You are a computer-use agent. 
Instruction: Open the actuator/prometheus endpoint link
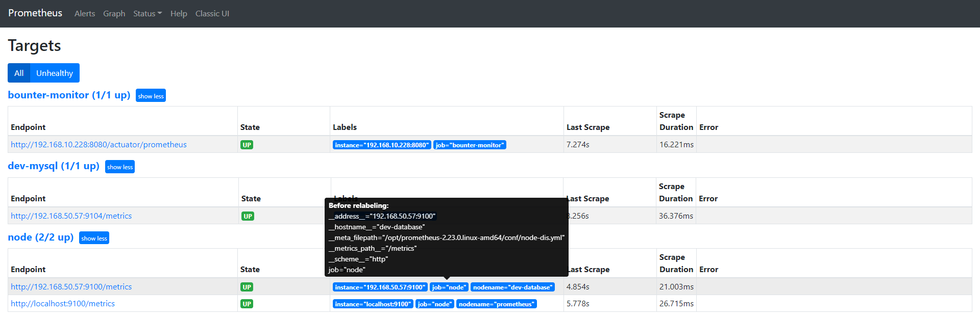point(99,145)
